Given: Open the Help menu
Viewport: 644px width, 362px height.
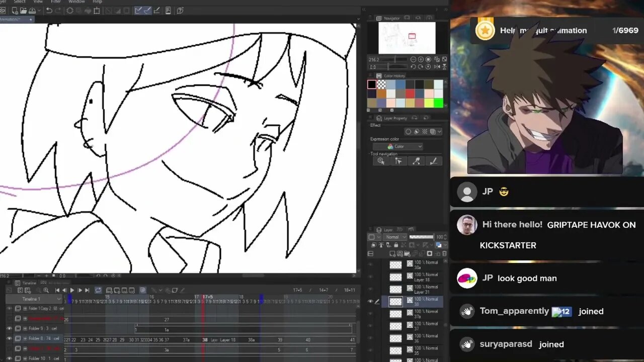Looking at the screenshot, I should click(98, 2).
